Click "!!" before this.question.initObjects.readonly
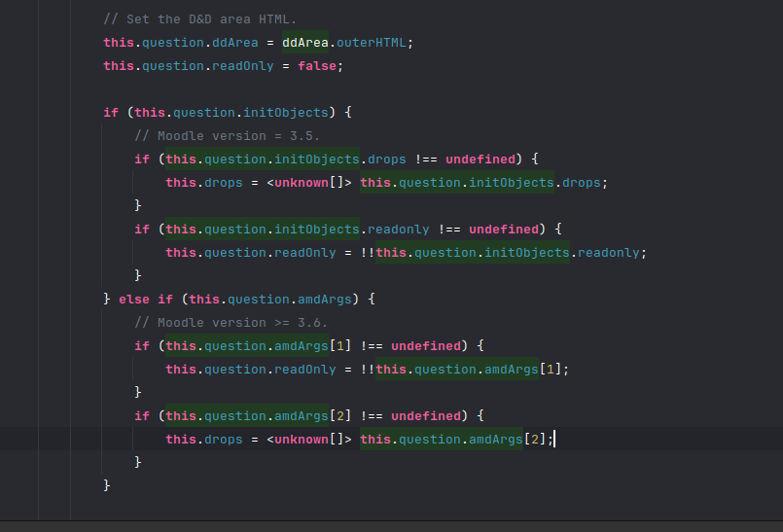This screenshot has width=783, height=532. [367, 253]
